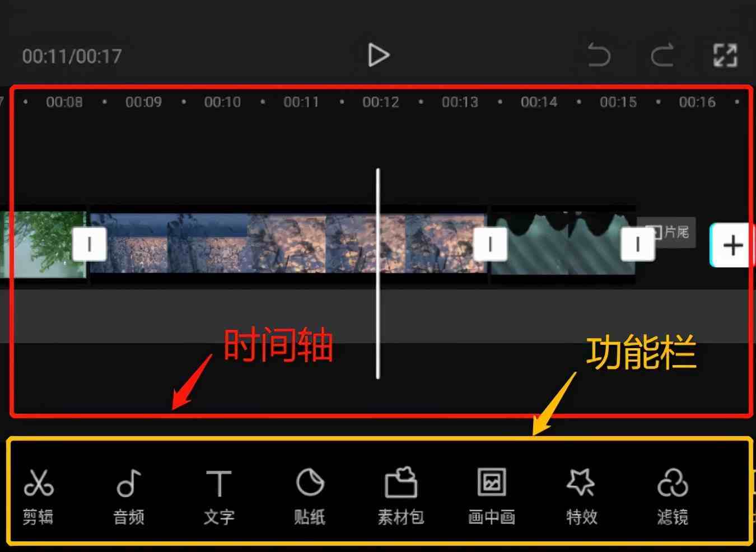Add a new clip with plus button
The image size is (756, 552).
coord(732,245)
